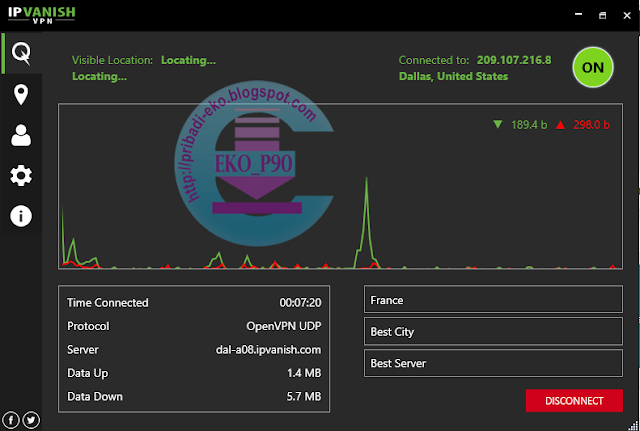Open the account user profile tab
The width and height of the screenshot is (640, 431).
pos(21,136)
